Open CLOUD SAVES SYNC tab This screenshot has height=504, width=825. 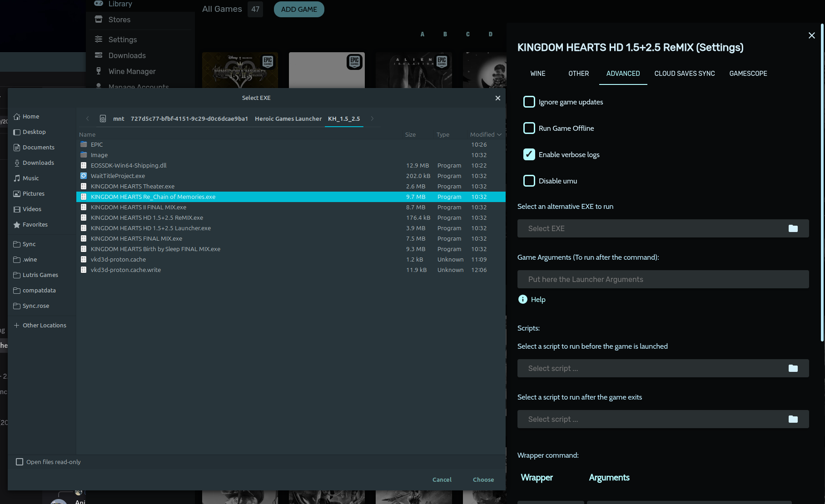685,74
